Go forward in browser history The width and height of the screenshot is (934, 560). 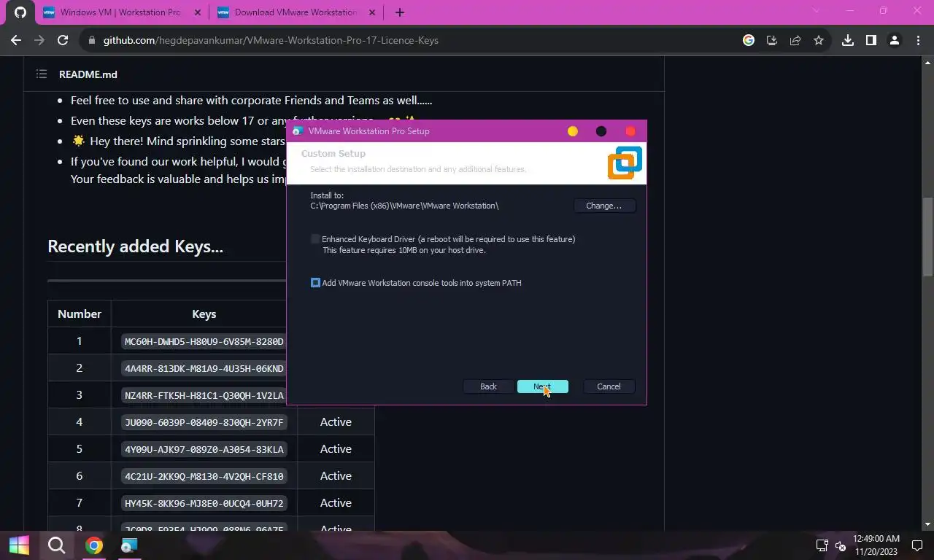39,40
